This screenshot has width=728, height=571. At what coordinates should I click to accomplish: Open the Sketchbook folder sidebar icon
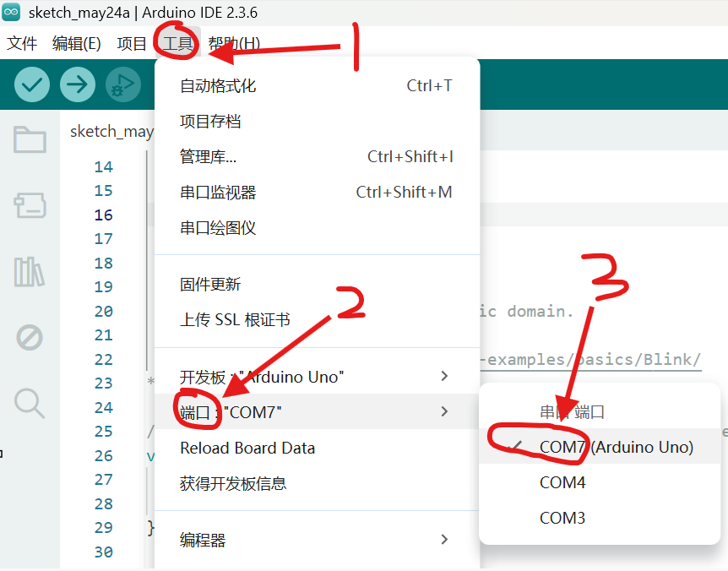pos(30,139)
